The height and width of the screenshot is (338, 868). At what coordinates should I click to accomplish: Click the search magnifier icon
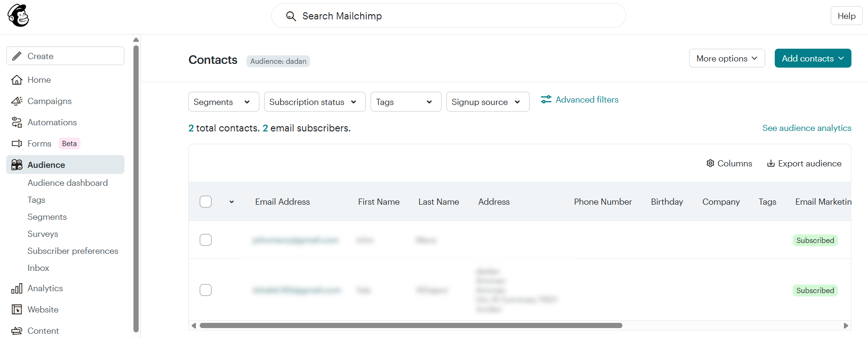coord(291,16)
